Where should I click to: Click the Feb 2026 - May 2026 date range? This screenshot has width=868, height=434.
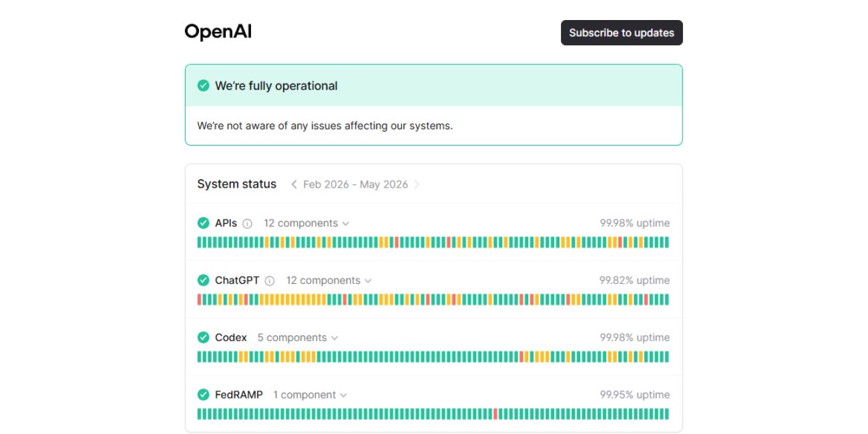pyautogui.click(x=355, y=184)
